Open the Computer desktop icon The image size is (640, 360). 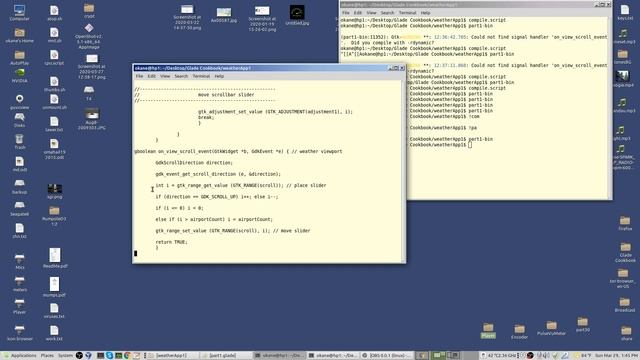[x=19, y=12]
